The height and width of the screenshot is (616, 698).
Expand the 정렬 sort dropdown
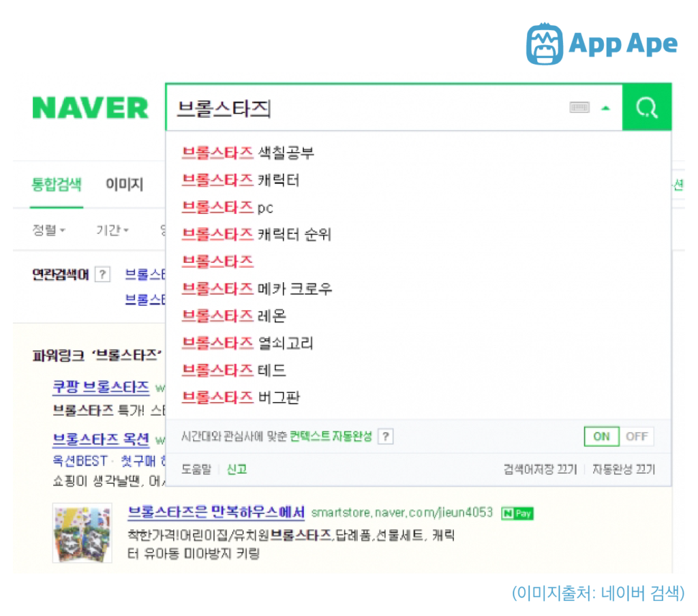pos(49,230)
